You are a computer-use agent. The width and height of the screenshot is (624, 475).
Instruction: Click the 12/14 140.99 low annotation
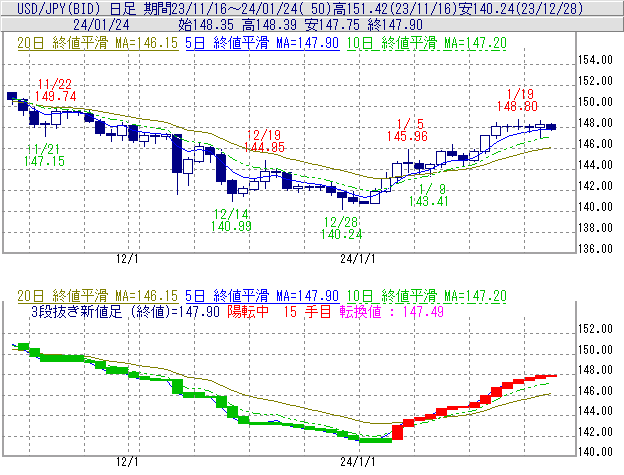pyautogui.click(x=231, y=220)
